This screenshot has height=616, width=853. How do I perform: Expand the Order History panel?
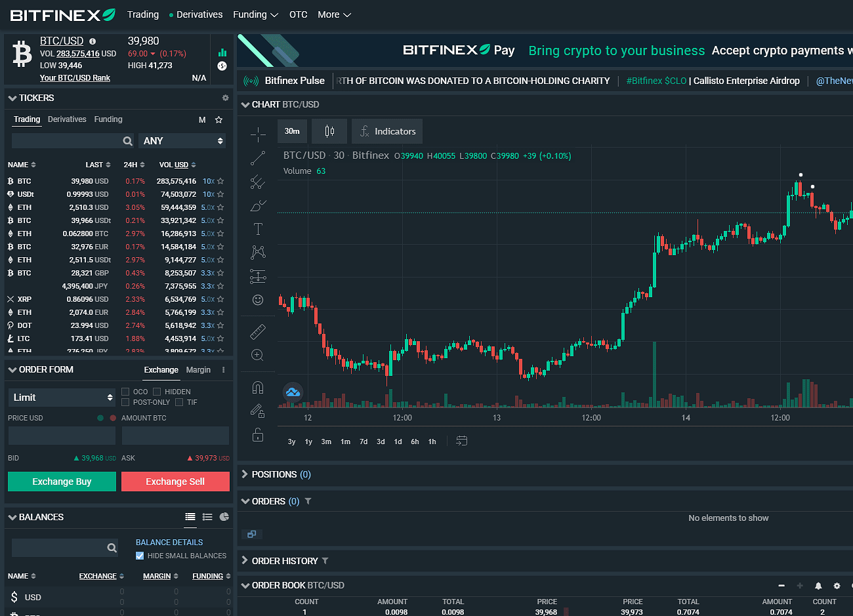tap(245, 561)
